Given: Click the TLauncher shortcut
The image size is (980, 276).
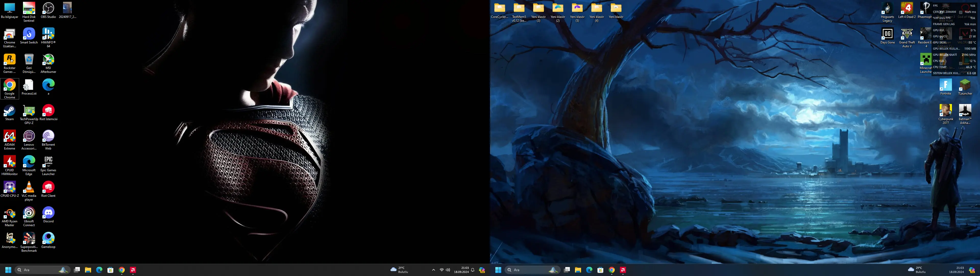Looking at the screenshot, I should [x=965, y=87].
